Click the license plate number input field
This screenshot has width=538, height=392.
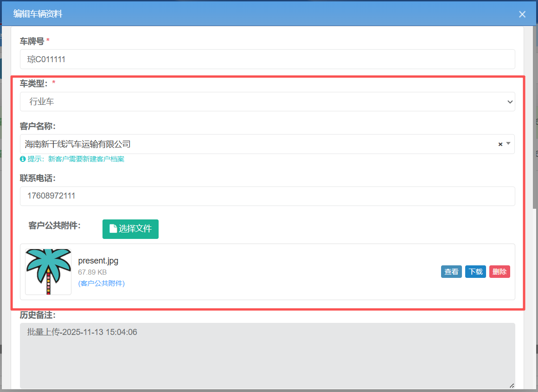pos(267,59)
